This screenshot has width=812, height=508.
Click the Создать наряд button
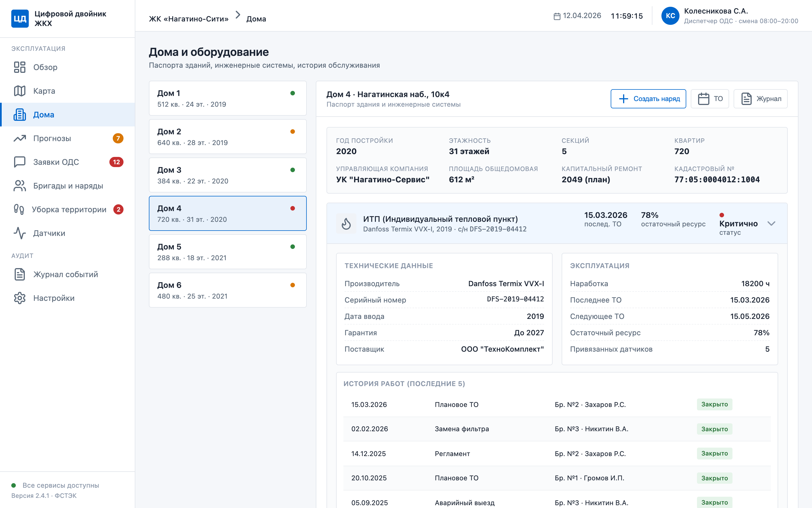click(x=648, y=99)
